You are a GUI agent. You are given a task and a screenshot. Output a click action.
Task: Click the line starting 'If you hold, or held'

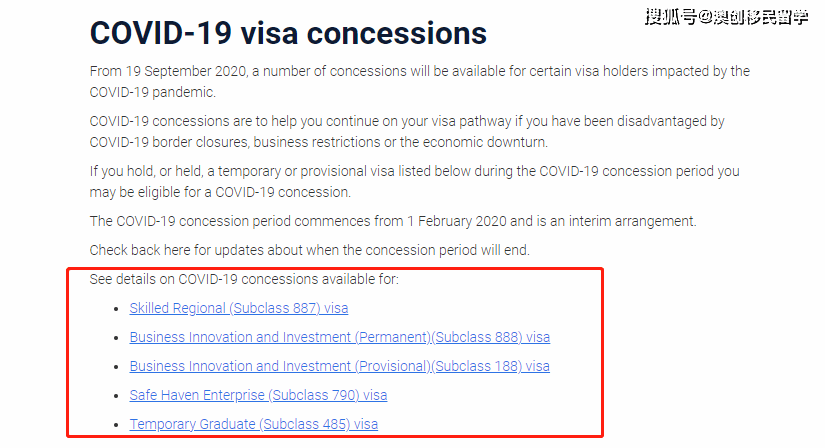pyautogui.click(x=415, y=171)
